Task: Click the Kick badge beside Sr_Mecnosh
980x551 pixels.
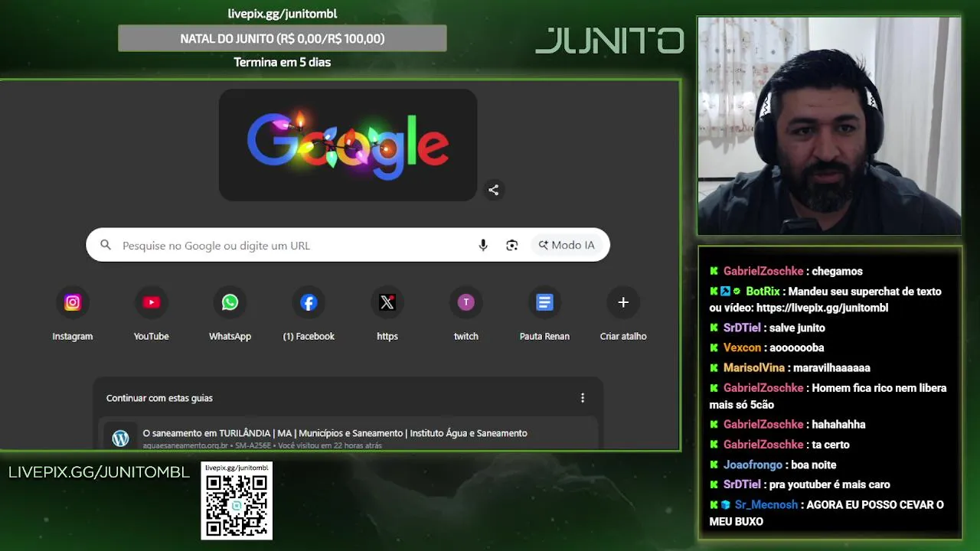Action: (x=714, y=504)
